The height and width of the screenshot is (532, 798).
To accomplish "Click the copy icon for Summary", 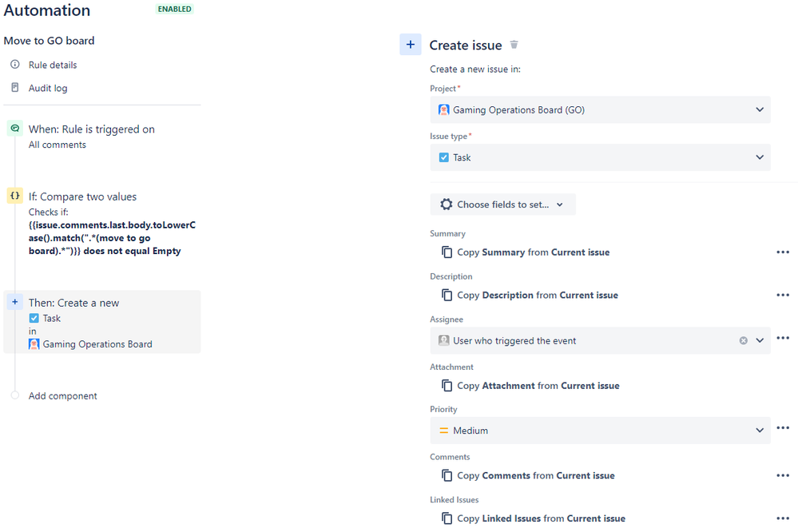I will [x=447, y=252].
